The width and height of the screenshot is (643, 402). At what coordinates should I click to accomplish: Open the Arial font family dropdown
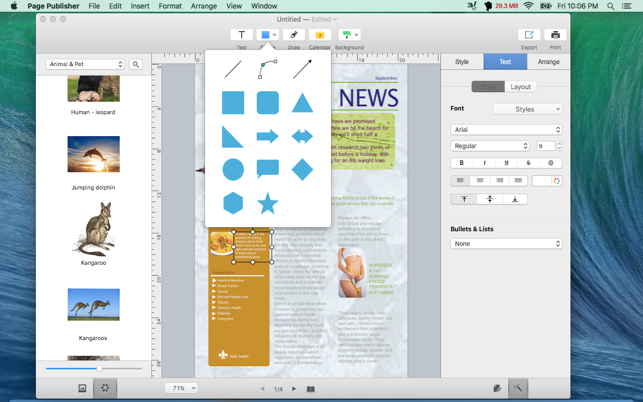pyautogui.click(x=505, y=129)
